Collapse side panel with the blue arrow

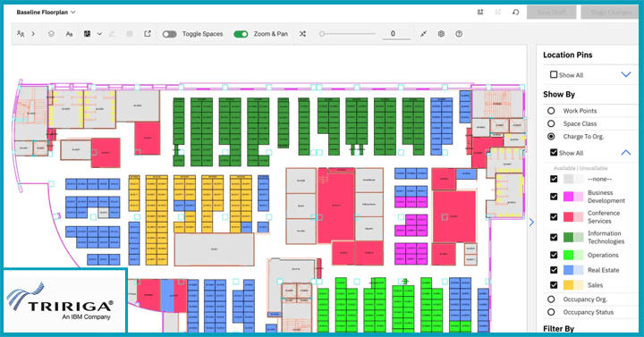(x=531, y=223)
